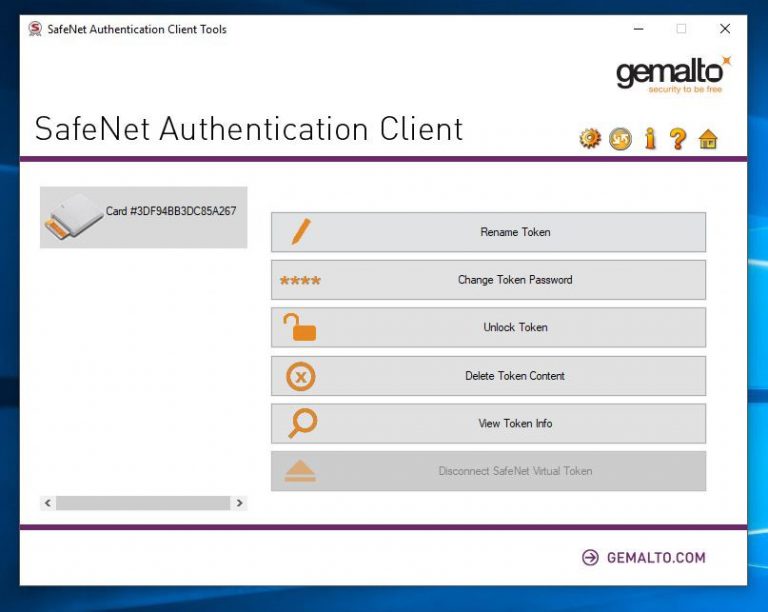Select Delete Token Content
The height and width of the screenshot is (612, 768).
point(488,376)
